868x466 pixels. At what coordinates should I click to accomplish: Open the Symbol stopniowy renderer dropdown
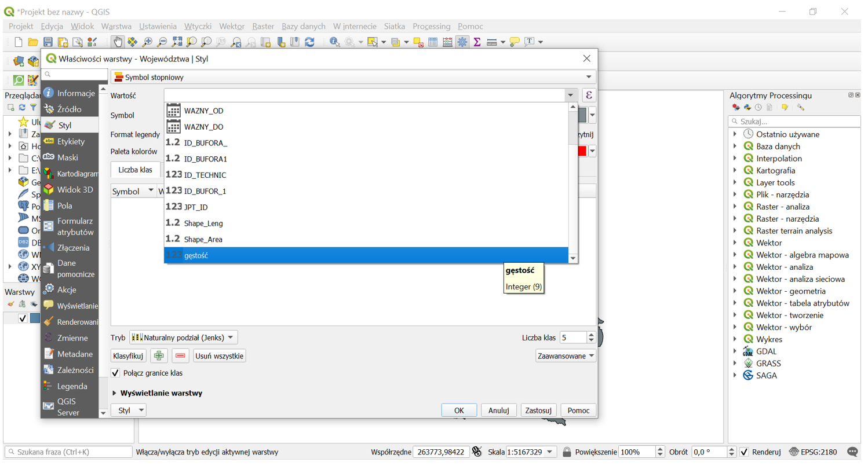point(353,77)
